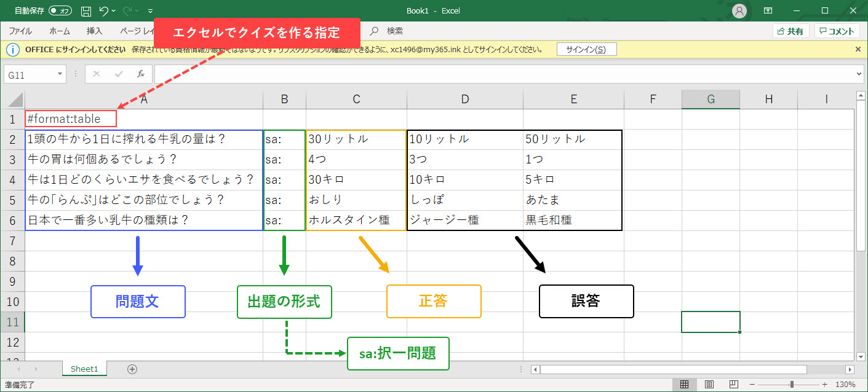This screenshot has width=868, height=392.
Task: Click the Save icon in title bar
Action: 86,11
